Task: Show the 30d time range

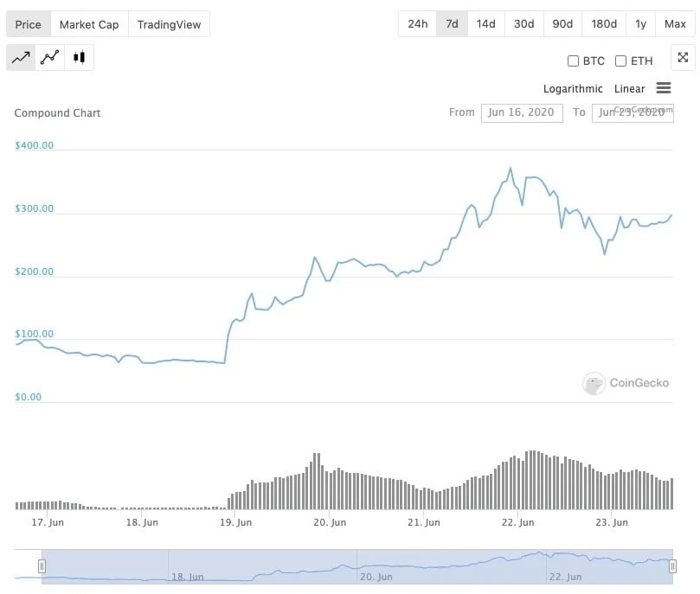Action: point(523,24)
